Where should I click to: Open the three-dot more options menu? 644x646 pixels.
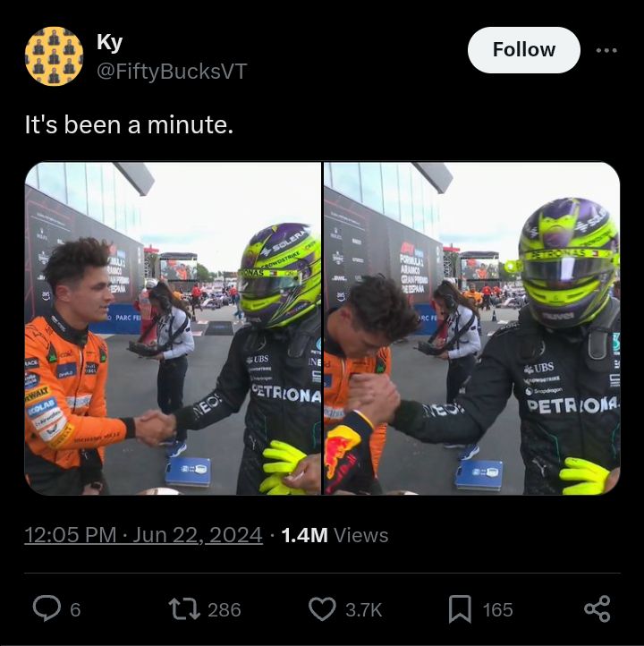606,50
